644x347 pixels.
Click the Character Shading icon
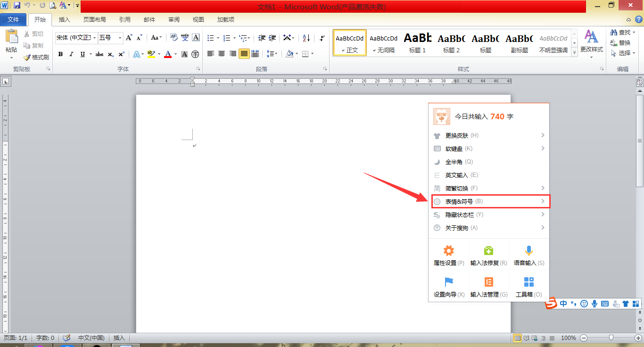click(184, 54)
